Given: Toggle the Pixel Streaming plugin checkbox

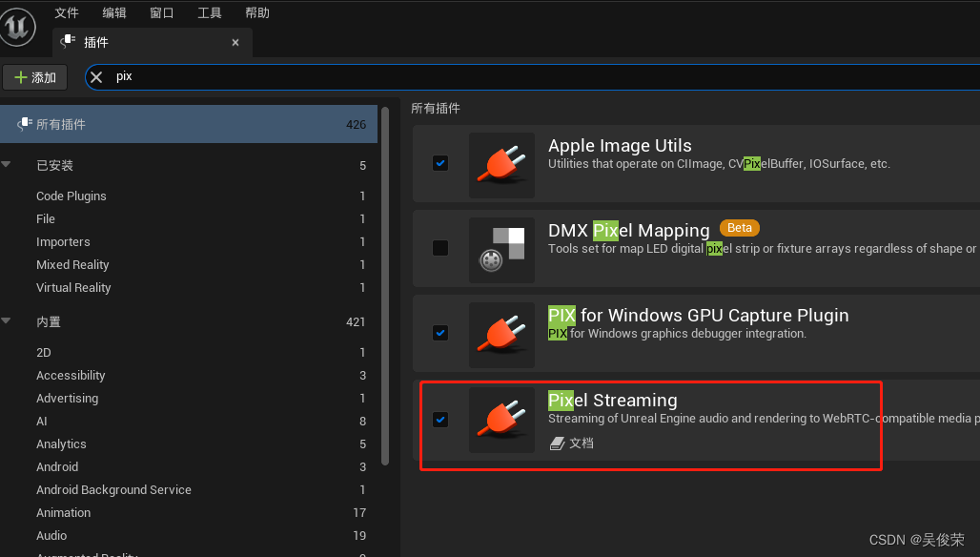Looking at the screenshot, I should tap(440, 420).
